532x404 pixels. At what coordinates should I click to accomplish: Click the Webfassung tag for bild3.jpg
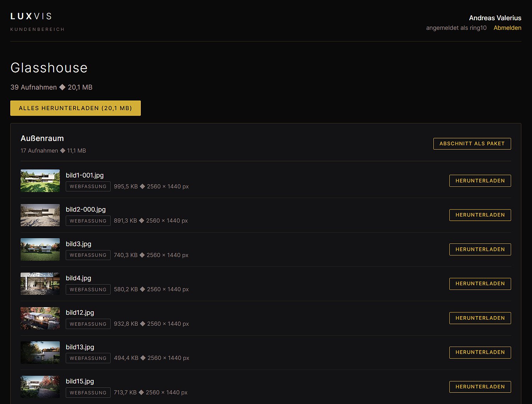pos(88,255)
